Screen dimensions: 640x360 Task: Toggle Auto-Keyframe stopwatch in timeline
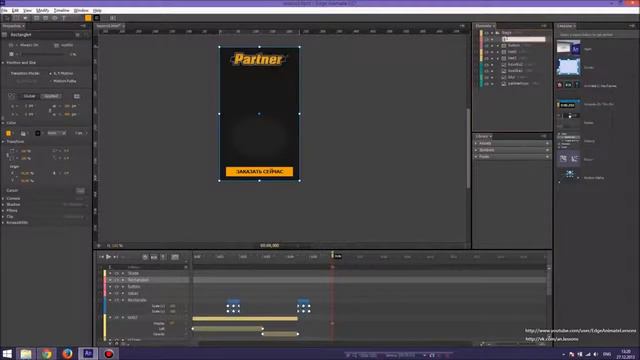click(x=145, y=257)
